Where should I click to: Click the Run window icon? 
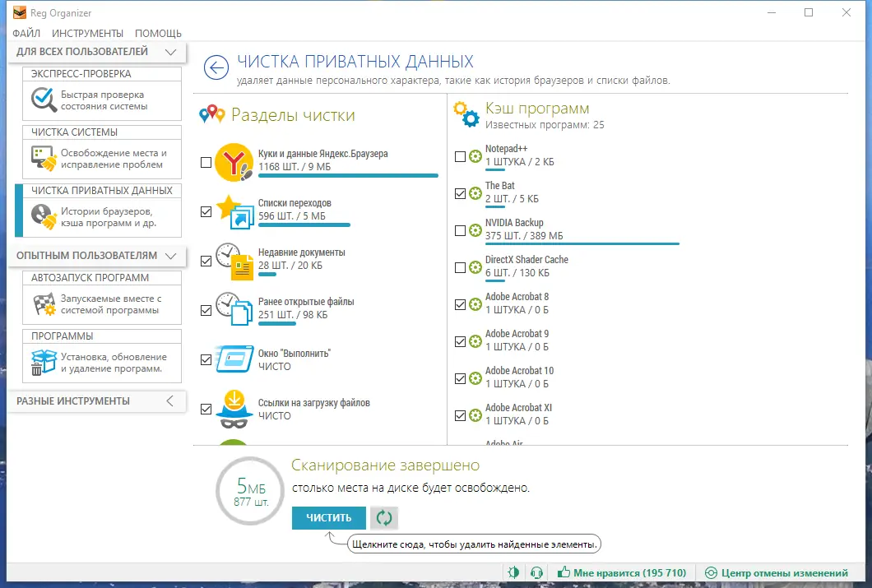point(234,359)
